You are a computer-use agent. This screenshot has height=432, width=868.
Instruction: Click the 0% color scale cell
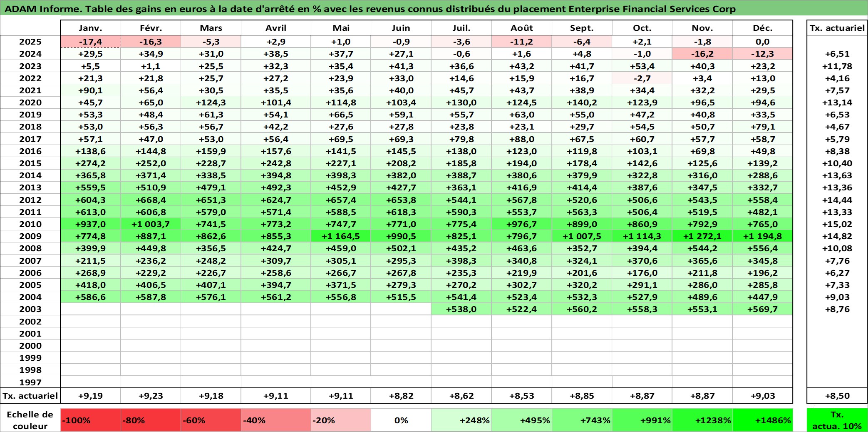401,420
